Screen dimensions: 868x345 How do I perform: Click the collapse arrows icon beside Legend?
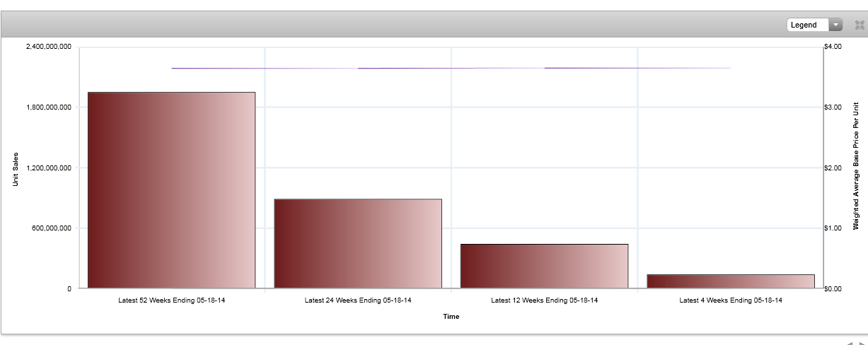click(x=860, y=25)
